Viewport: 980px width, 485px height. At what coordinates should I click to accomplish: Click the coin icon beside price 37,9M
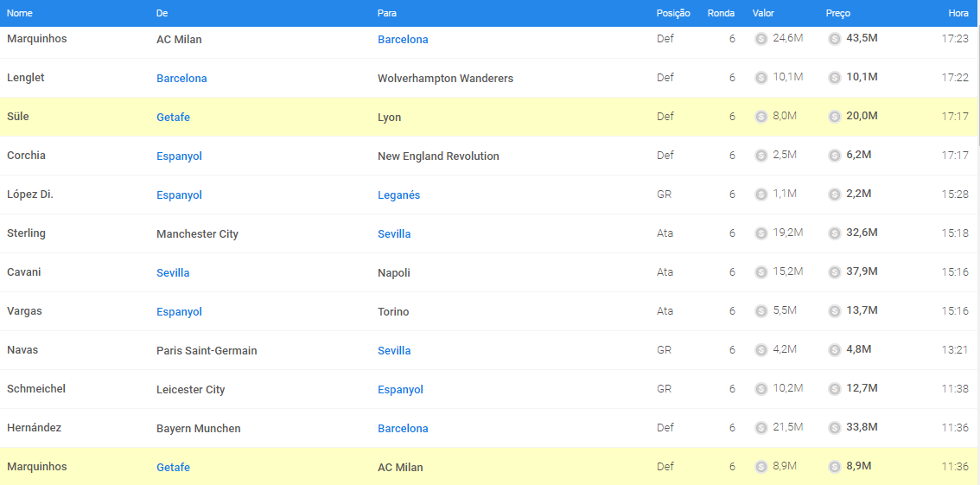pyautogui.click(x=834, y=271)
